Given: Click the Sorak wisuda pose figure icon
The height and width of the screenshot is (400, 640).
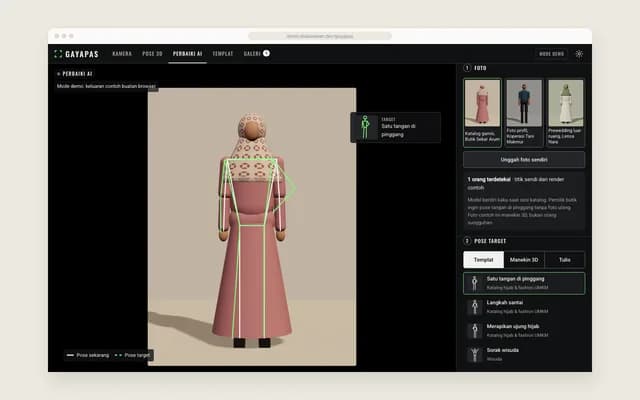Looking at the screenshot, I should [474, 354].
